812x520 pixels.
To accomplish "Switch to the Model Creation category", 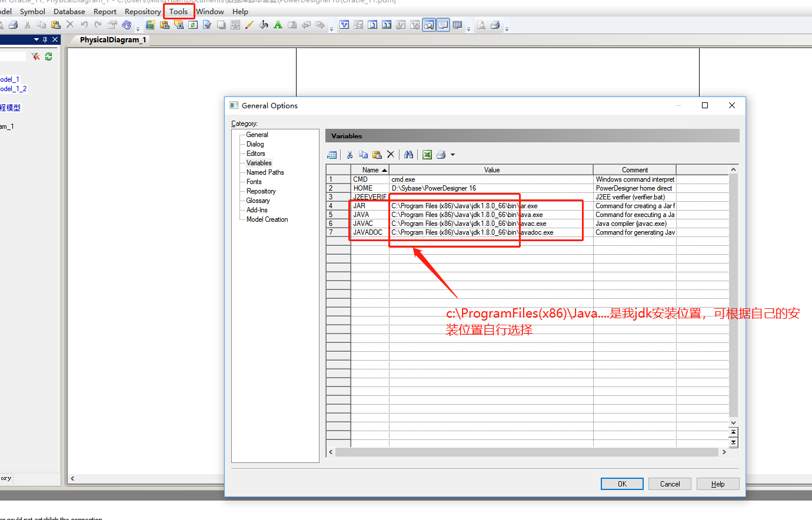I will (267, 219).
